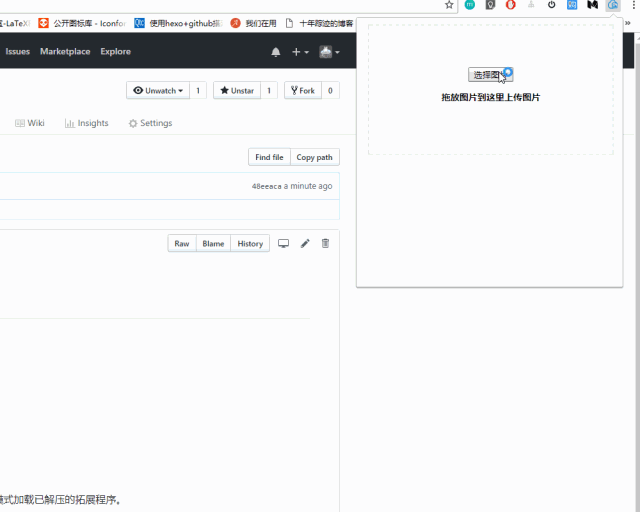This screenshot has width=640, height=512.
Task: Show the file History
Action: pyautogui.click(x=250, y=243)
